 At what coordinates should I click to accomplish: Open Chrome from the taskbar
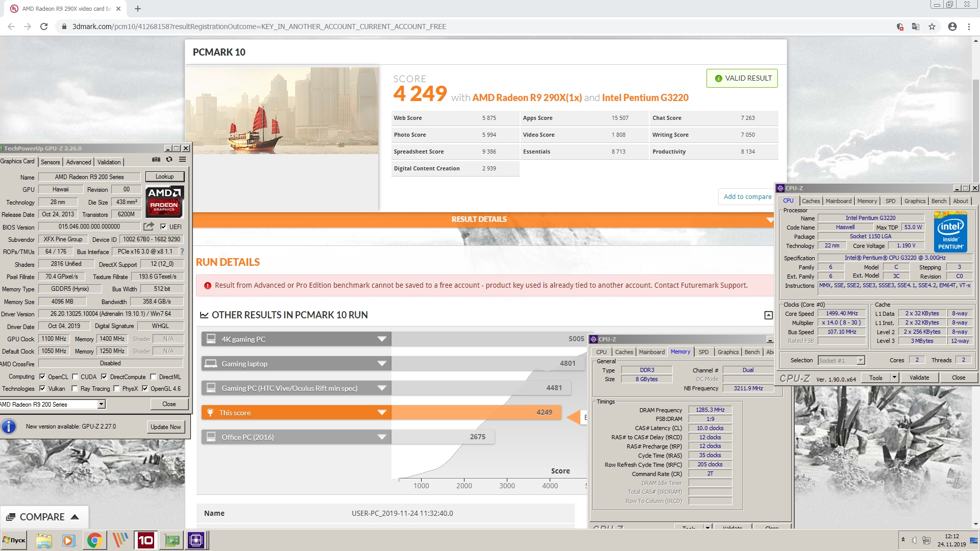pos(94,540)
